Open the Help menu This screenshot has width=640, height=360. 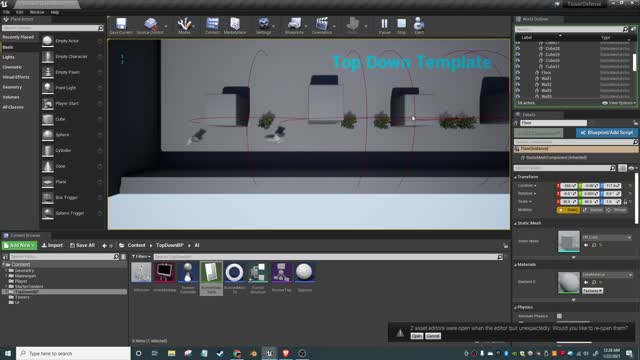click(55, 12)
